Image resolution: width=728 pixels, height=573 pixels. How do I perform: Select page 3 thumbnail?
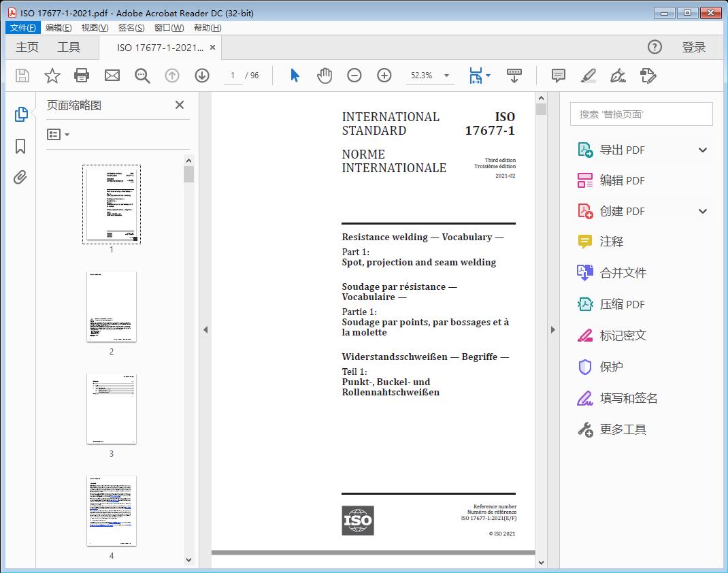click(112, 408)
